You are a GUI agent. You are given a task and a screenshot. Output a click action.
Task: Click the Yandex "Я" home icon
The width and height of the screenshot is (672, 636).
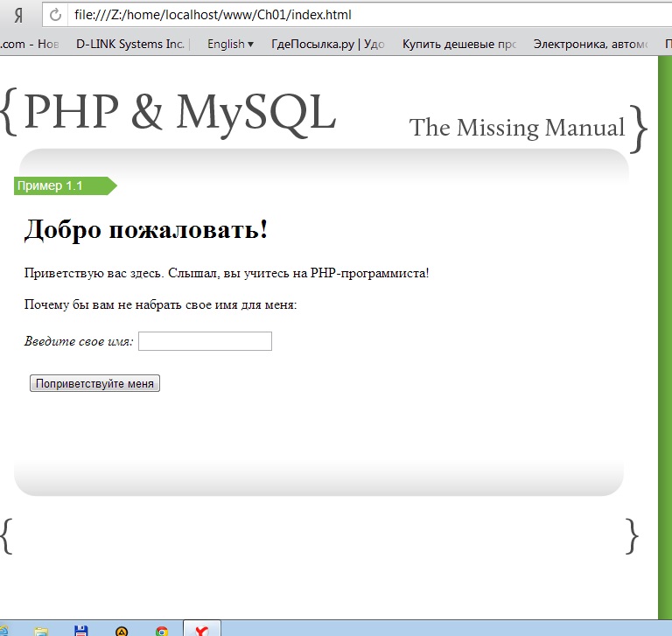pos(17,16)
